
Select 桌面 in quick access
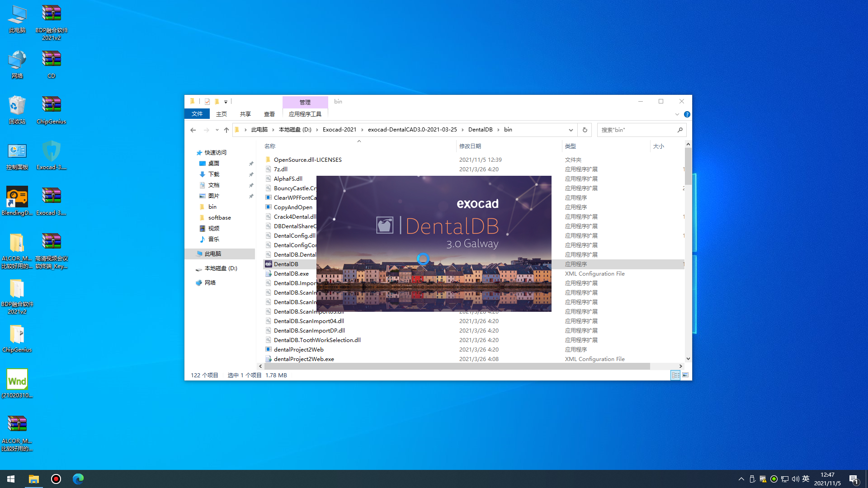214,164
